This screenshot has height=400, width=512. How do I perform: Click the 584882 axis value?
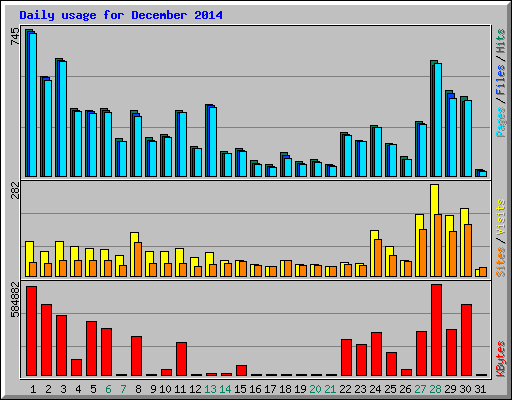click(15, 300)
